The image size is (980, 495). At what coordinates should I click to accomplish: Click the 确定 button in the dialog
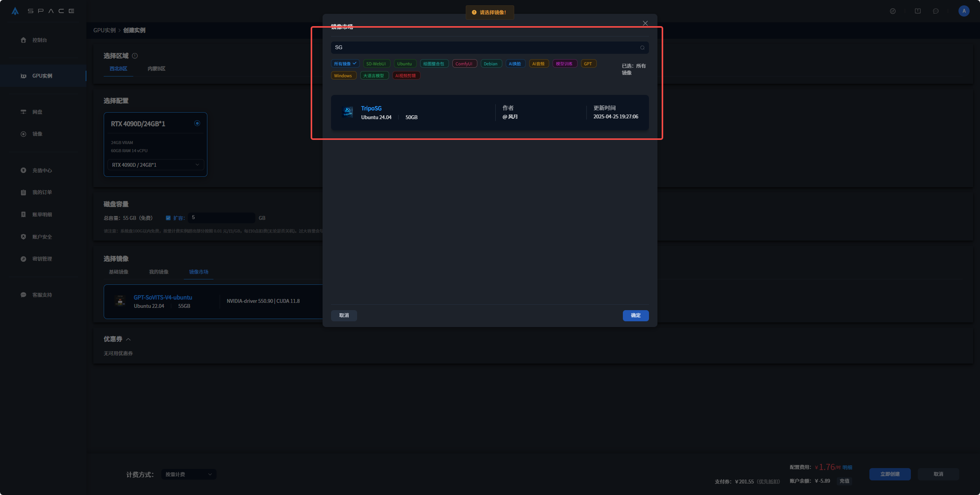(x=636, y=316)
